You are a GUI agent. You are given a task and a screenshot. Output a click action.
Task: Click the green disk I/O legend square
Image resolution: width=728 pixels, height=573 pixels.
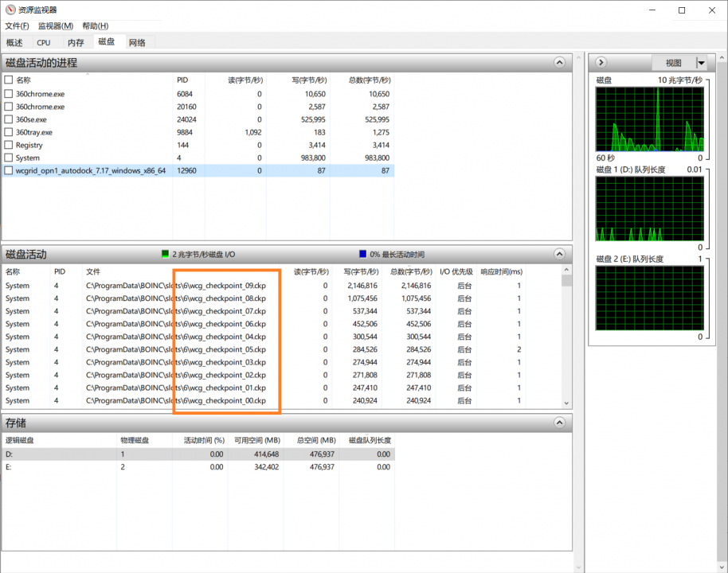[x=165, y=254]
